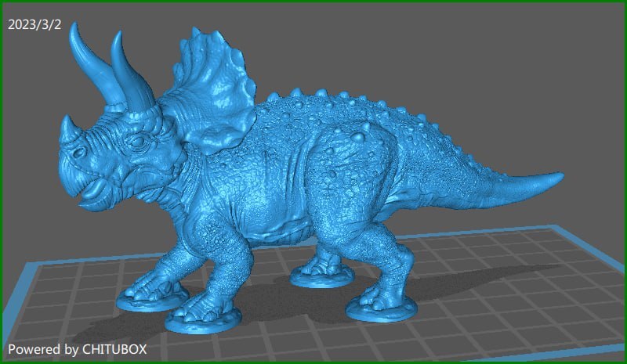Select the neck frill of the triceratops
The width and height of the screenshot is (627, 364).
[x=212, y=90]
